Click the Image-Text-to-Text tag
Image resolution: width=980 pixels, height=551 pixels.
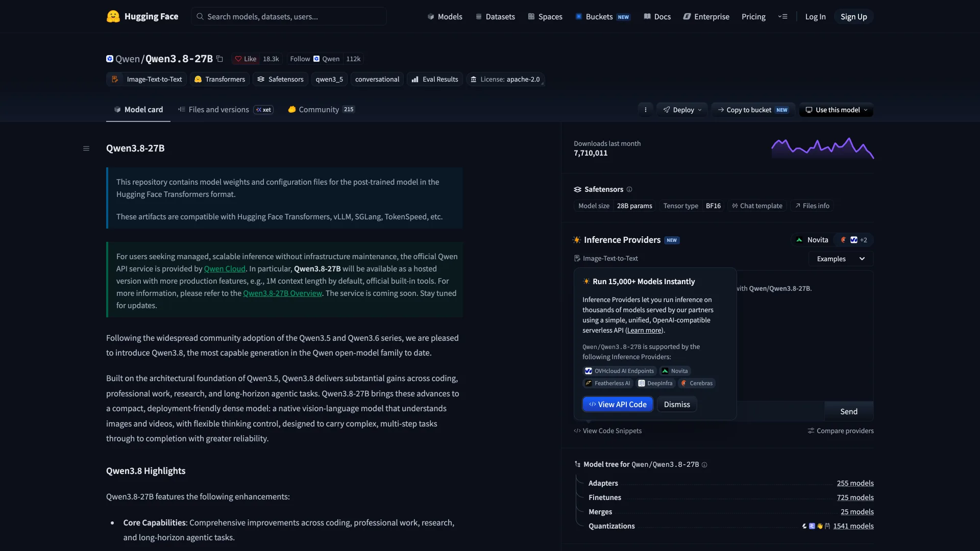(x=146, y=79)
